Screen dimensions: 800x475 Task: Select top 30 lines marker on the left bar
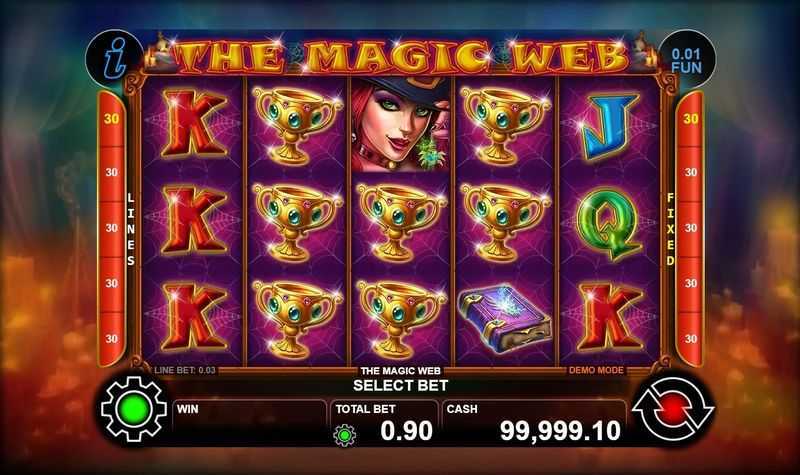pyautogui.click(x=112, y=119)
